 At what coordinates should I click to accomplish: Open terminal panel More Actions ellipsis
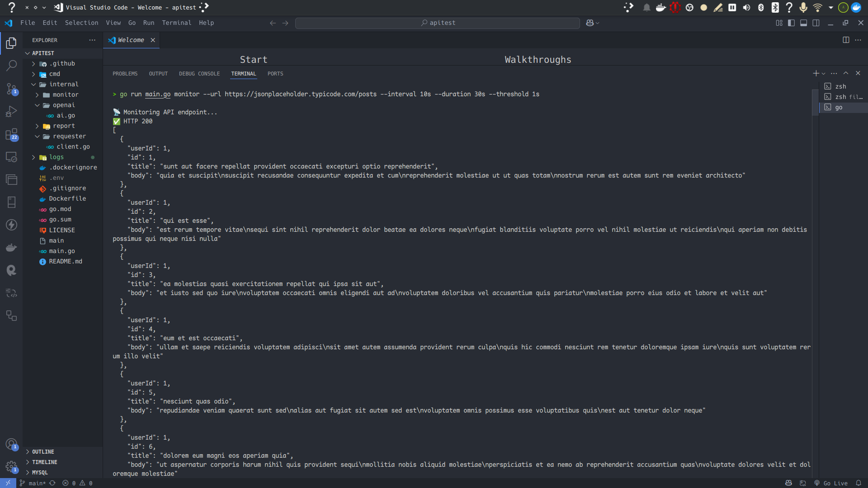click(834, 73)
